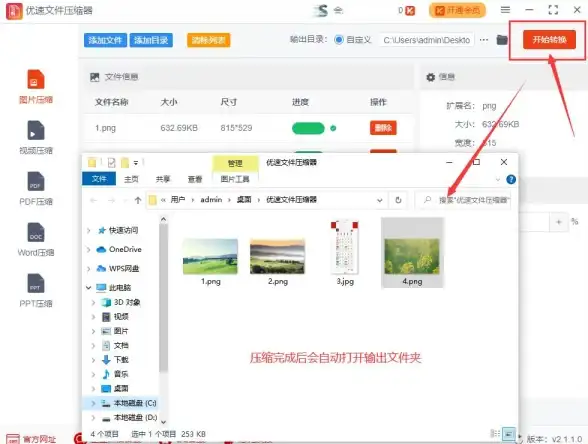Click the 开通会员 membership button

(457, 10)
